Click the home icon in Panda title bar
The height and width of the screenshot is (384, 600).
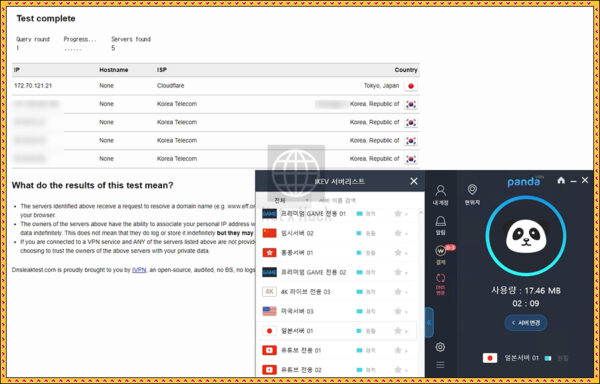(561, 180)
